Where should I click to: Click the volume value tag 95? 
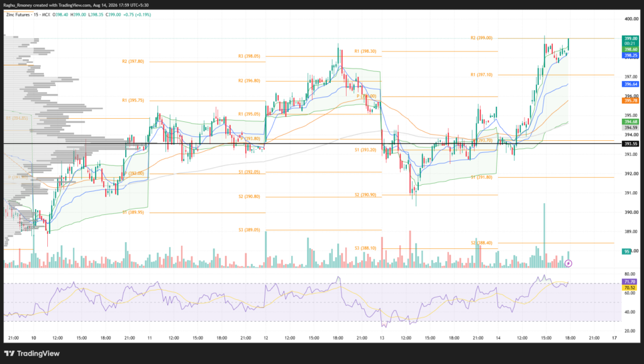click(626, 251)
